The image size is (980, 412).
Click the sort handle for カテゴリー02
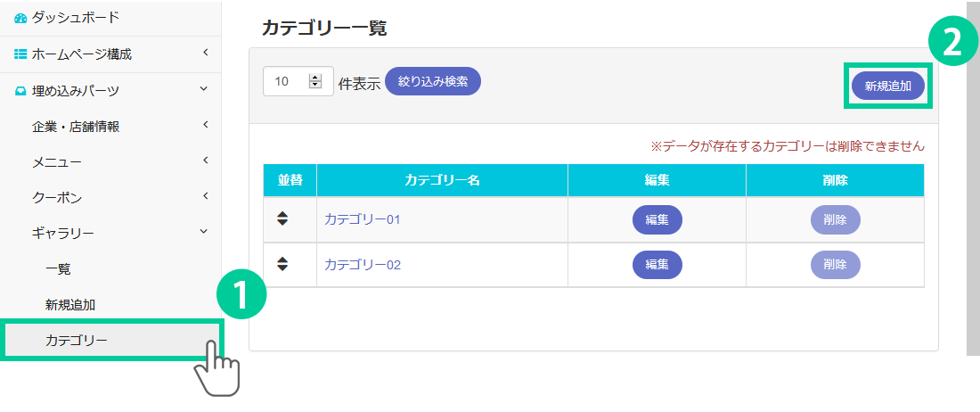(282, 263)
